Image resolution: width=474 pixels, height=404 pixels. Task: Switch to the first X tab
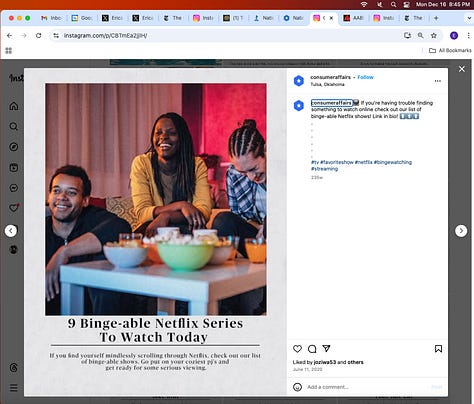coord(112,18)
